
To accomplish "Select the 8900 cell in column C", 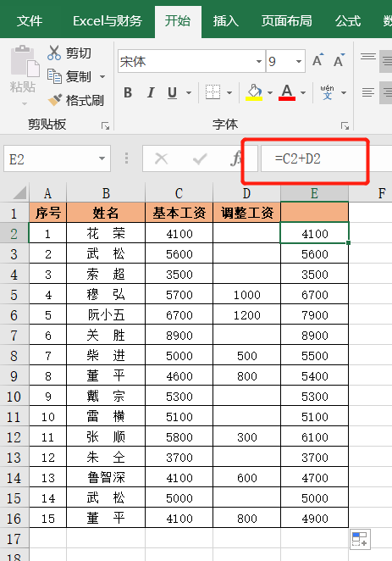I will [179, 335].
